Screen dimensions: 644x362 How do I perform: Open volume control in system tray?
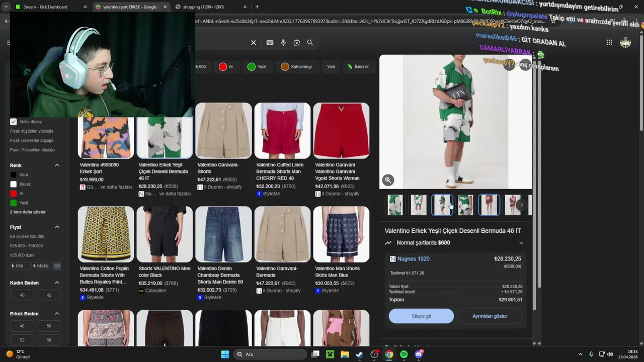pos(610,354)
